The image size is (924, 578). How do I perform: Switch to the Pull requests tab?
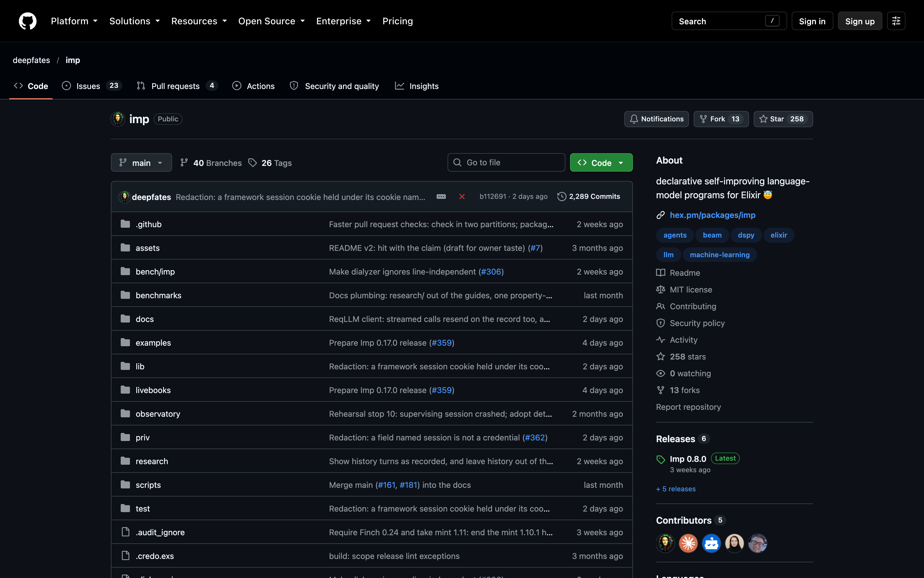coord(177,86)
